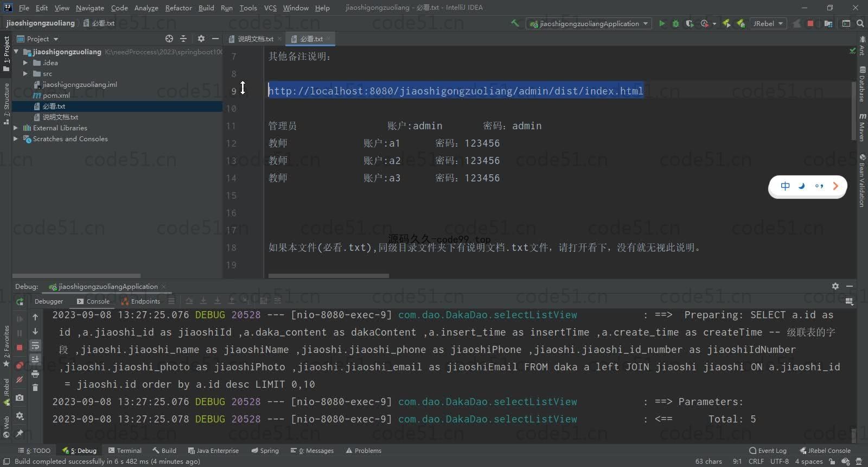Open profiler dropdown arrow

pyautogui.click(x=714, y=24)
